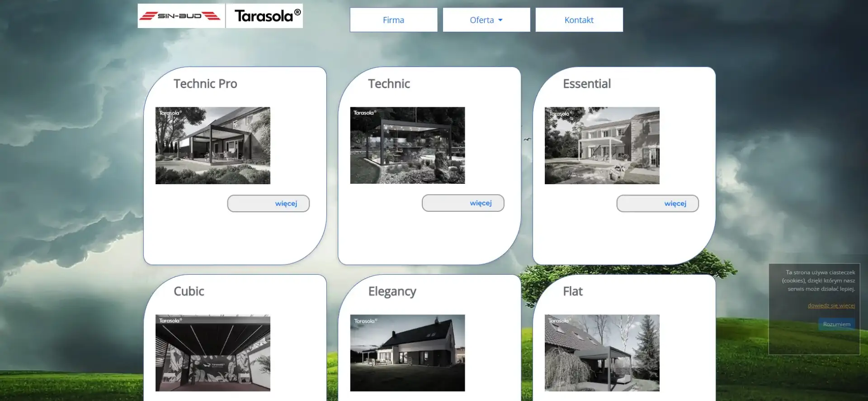This screenshot has height=401, width=868.
Task: Select the Essential pergola photo
Action: pos(602,145)
